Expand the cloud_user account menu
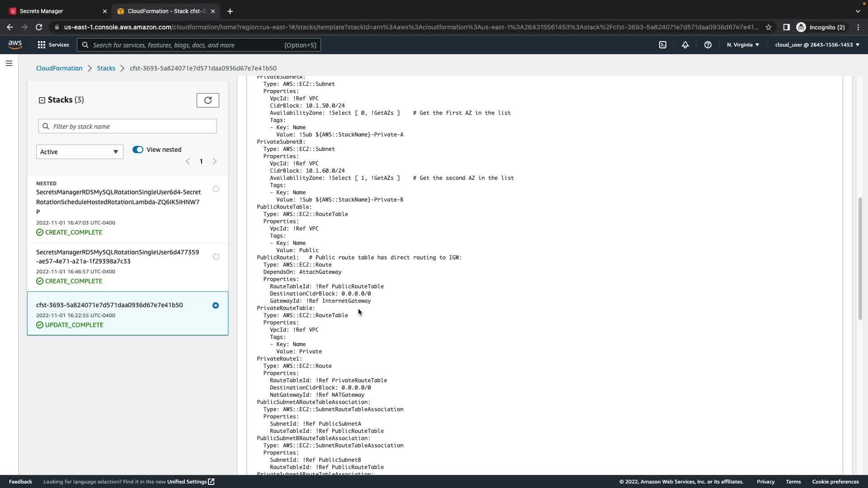This screenshot has height=488, width=868. point(817,45)
